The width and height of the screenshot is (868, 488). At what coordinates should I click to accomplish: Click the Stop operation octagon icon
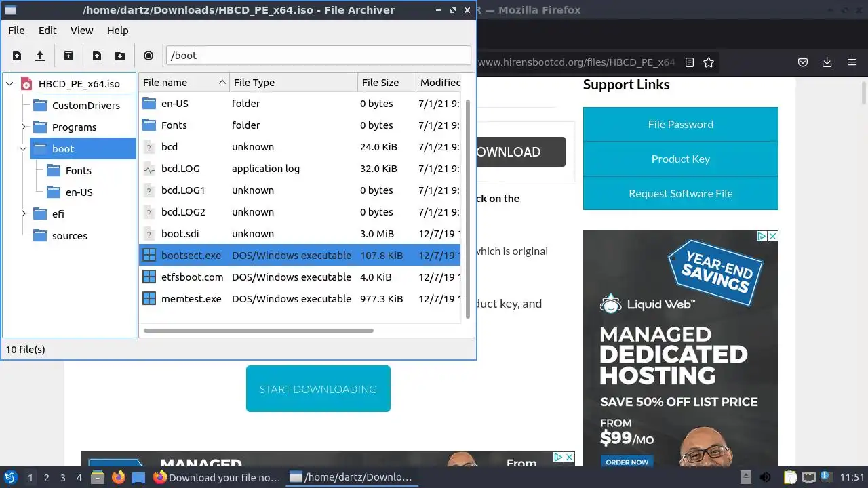(149, 56)
